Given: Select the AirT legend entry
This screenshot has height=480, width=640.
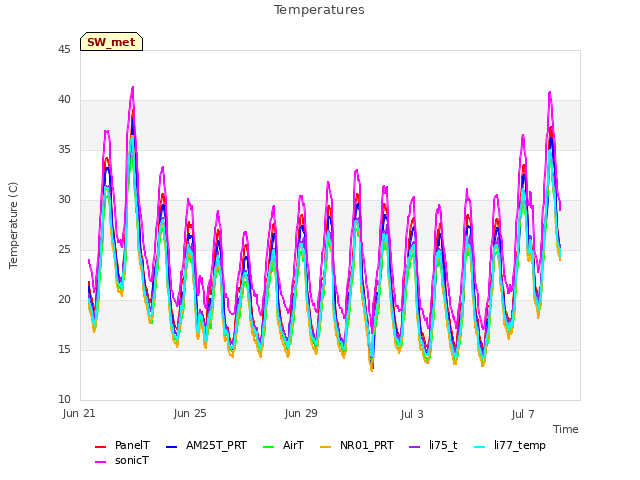Looking at the screenshot, I should coord(283,445).
